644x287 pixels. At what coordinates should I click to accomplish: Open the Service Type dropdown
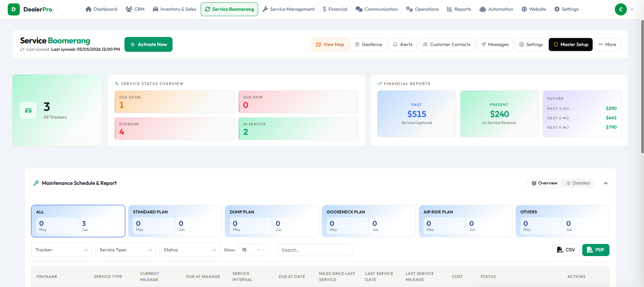coord(126,250)
